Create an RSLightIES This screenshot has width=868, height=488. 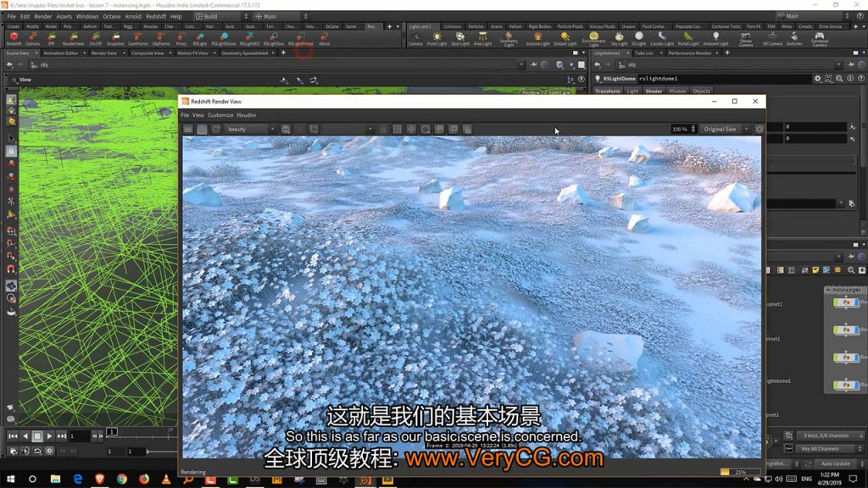point(250,38)
